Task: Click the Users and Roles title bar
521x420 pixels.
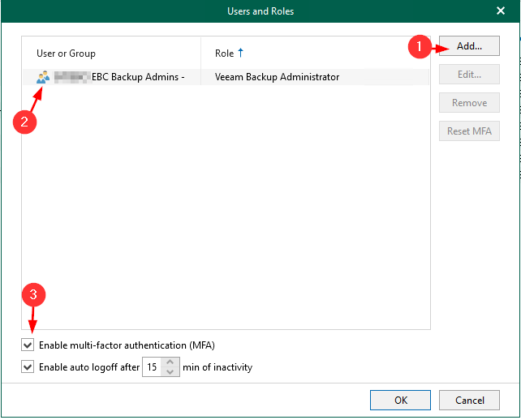Action: [260, 11]
